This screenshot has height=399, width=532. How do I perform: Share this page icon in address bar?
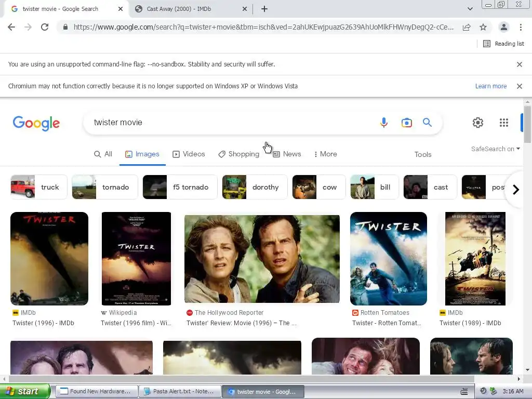[x=467, y=27]
